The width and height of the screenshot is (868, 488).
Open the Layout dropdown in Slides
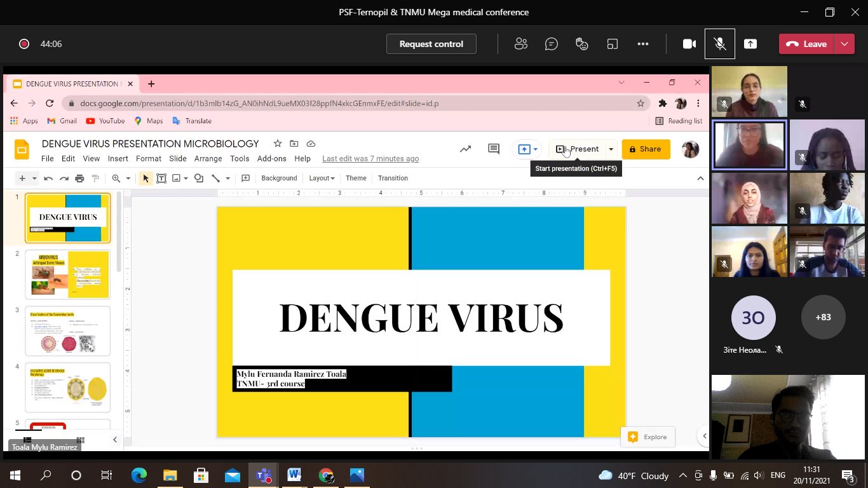click(x=322, y=178)
